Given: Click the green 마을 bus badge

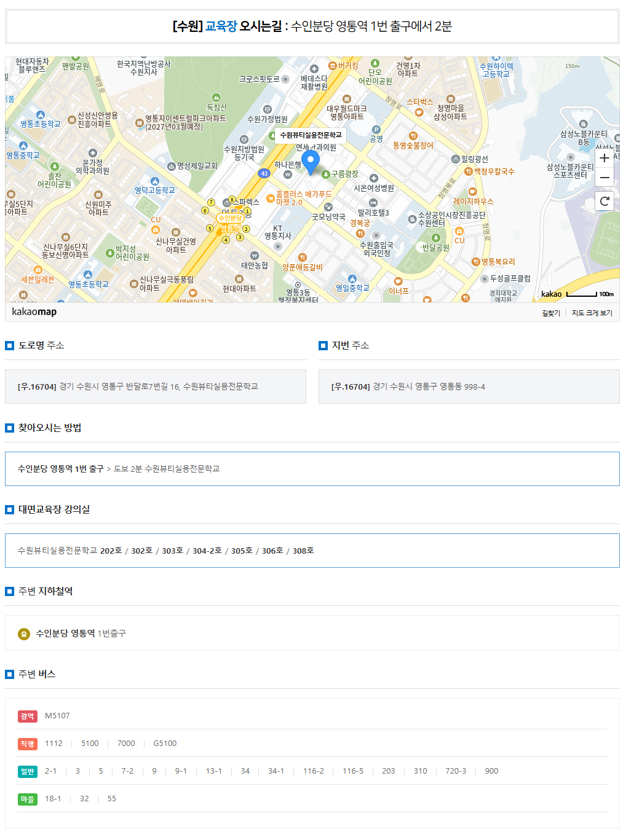Looking at the screenshot, I should pos(27,799).
